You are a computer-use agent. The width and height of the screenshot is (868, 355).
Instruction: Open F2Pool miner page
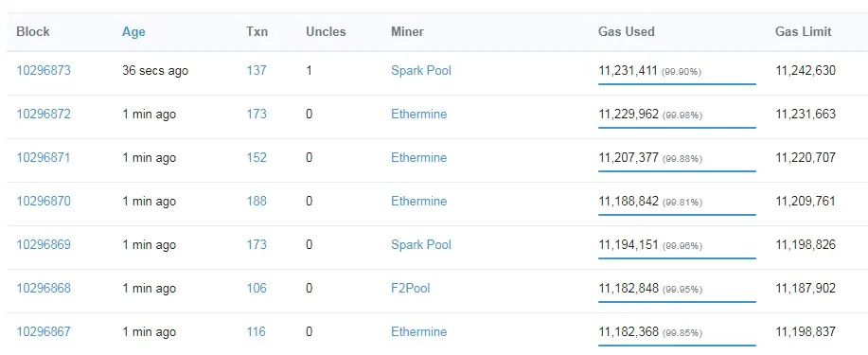[x=410, y=289]
